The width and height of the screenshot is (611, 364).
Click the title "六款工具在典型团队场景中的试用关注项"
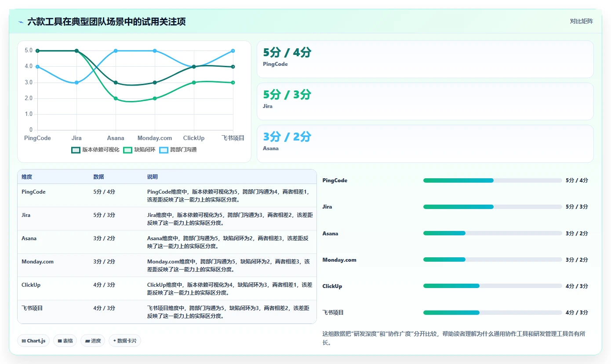tap(106, 22)
